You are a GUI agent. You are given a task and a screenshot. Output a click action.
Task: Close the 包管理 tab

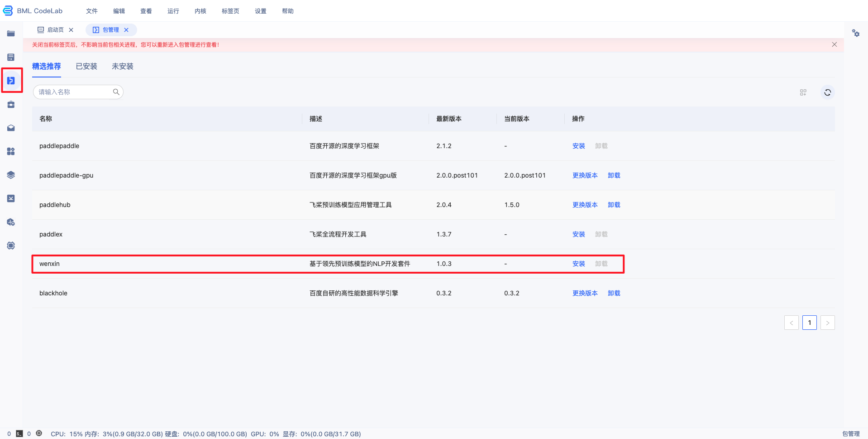point(126,30)
